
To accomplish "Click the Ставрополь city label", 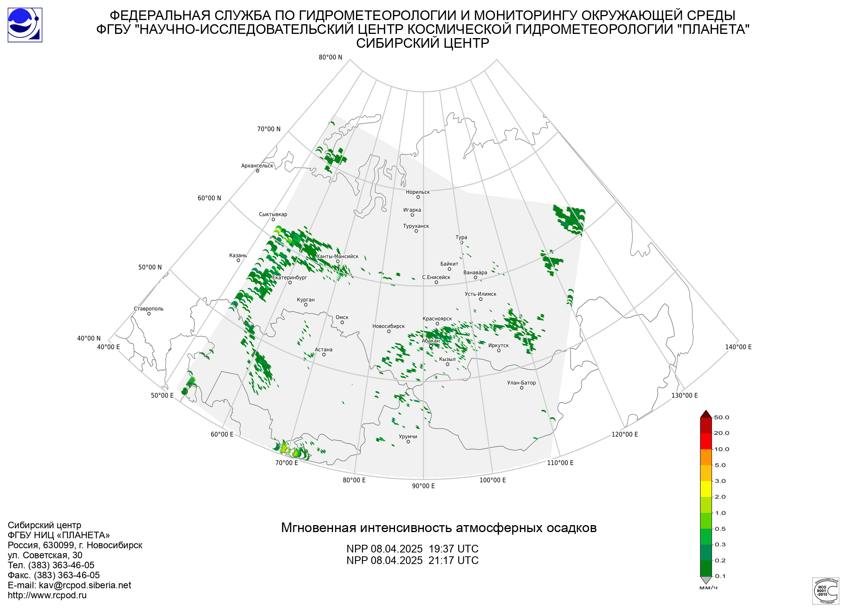I will [149, 309].
